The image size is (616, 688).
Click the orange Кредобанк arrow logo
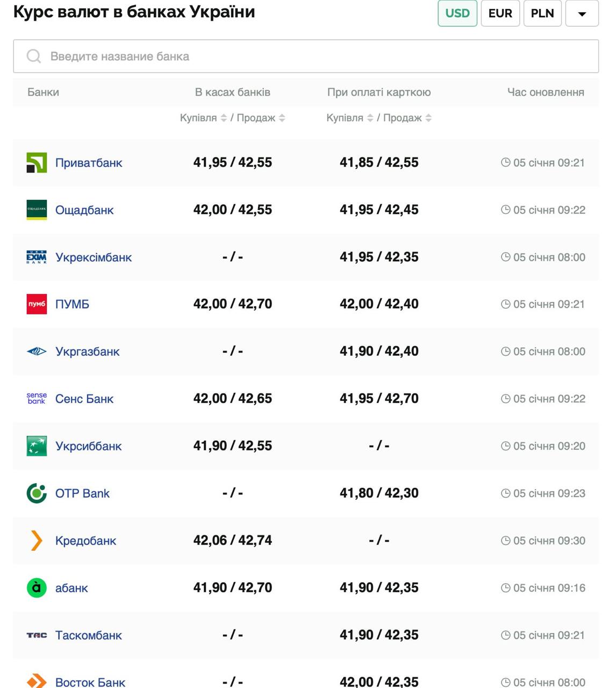(37, 541)
